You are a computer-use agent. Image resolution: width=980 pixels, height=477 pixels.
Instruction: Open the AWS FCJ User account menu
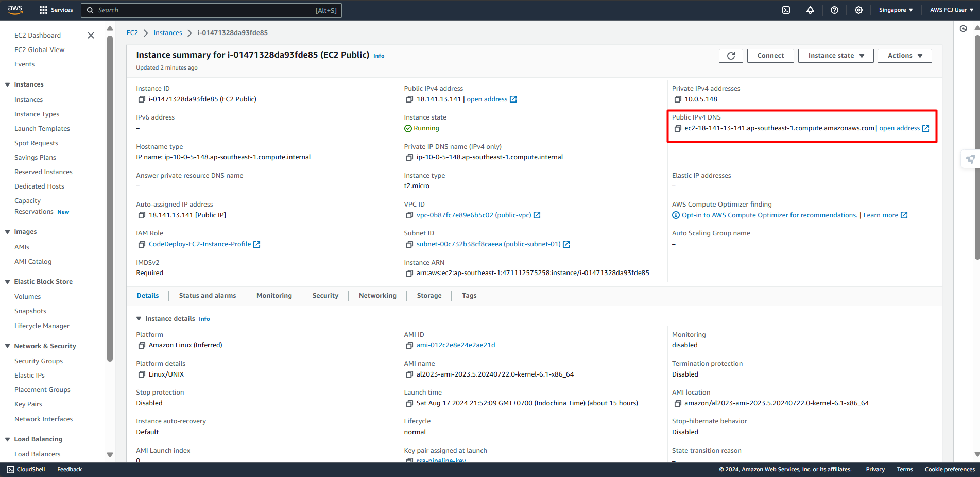952,10
